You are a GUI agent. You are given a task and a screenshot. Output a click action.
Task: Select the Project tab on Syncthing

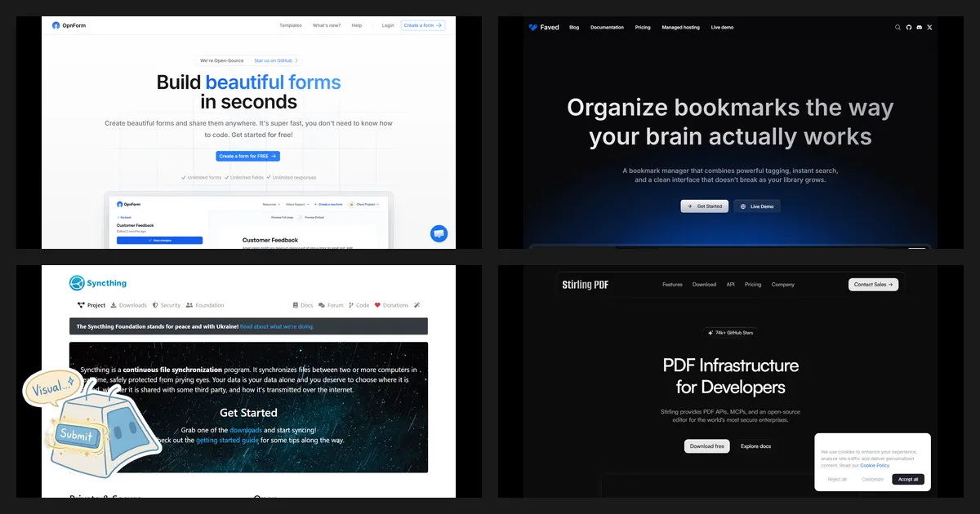click(91, 305)
